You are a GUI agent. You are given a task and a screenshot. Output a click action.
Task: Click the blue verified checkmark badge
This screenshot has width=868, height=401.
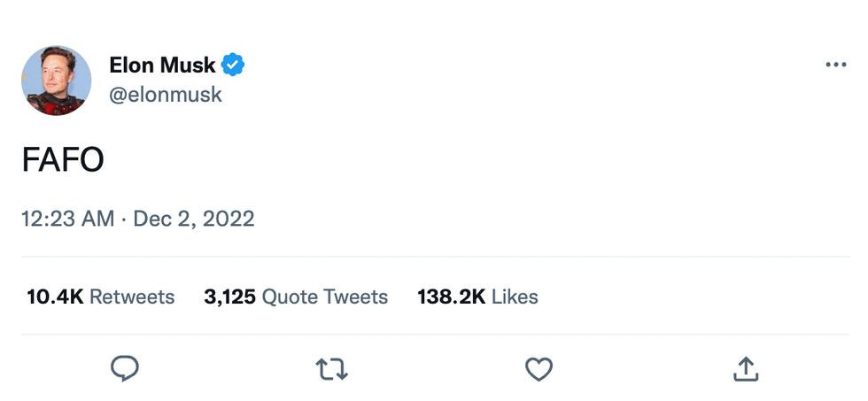[x=233, y=65]
